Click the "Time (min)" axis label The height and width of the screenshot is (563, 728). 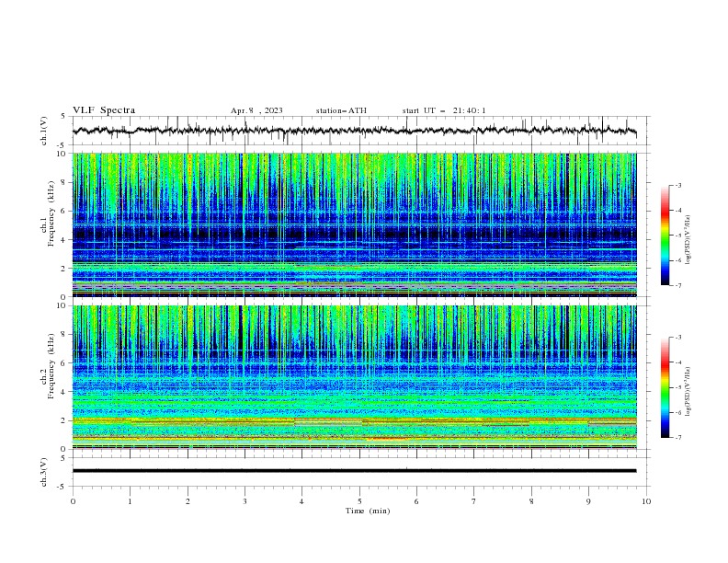368,511
